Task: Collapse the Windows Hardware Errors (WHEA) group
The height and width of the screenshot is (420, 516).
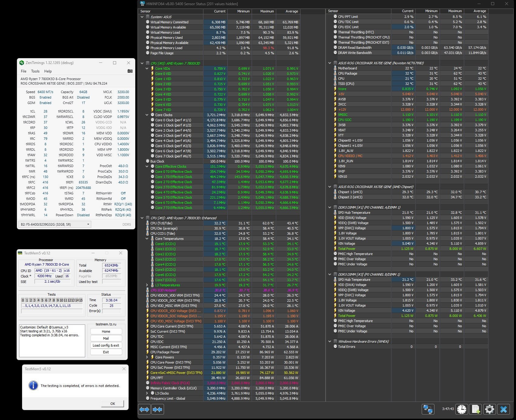Action: [330, 341]
